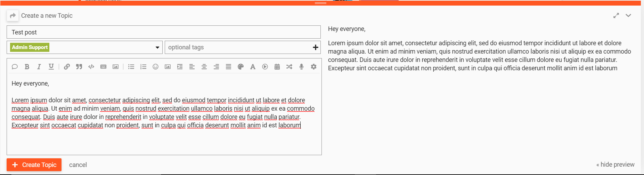
Task: Insert a blockquote
Action: (79, 67)
